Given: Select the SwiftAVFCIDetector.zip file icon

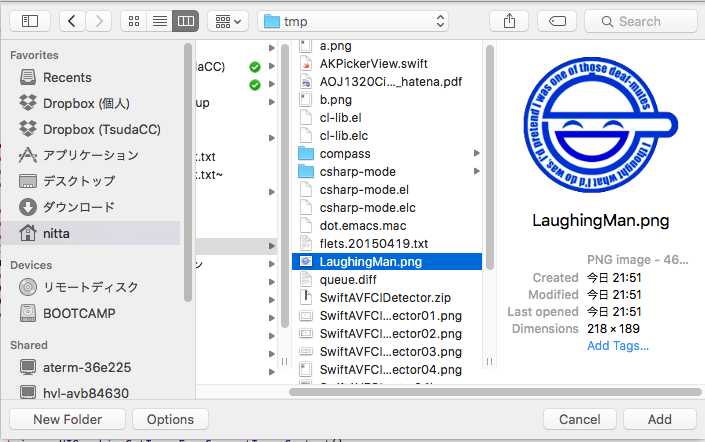Looking at the screenshot, I should tap(308, 298).
